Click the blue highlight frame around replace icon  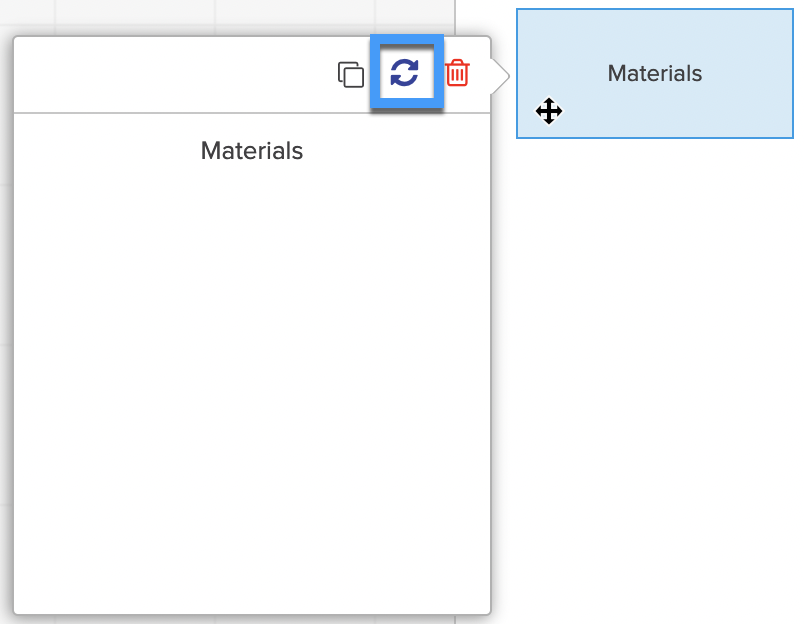coord(375,73)
